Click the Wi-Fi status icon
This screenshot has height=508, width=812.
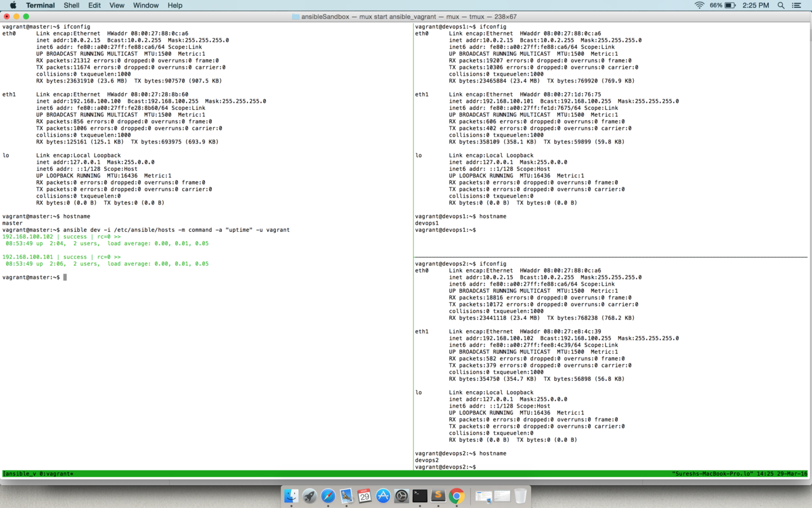coord(699,5)
